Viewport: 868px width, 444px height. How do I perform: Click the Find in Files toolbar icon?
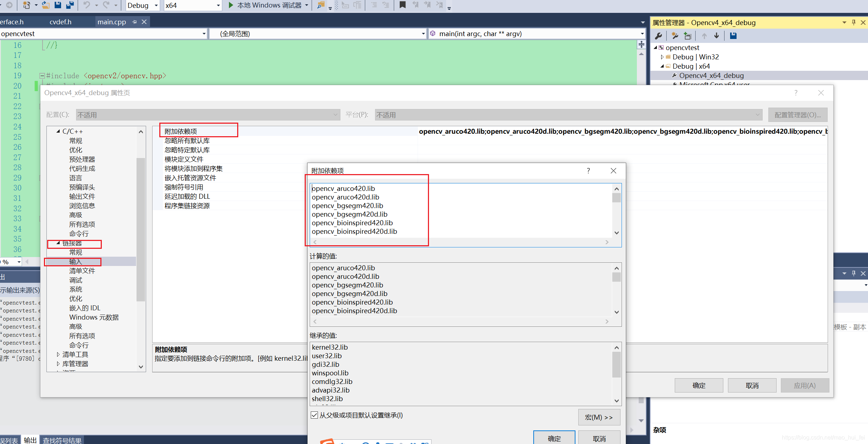pos(321,5)
